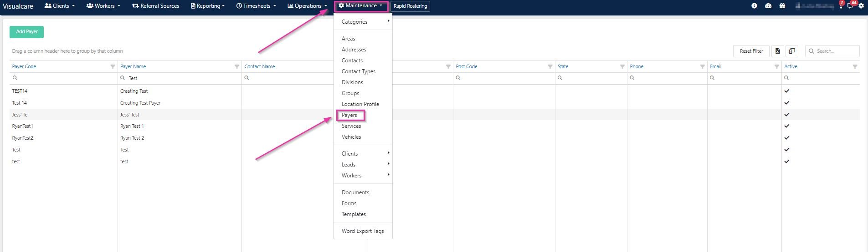Screen dimensions: 868x252
Task: Select Word Export Tags entry
Action: click(x=363, y=231)
